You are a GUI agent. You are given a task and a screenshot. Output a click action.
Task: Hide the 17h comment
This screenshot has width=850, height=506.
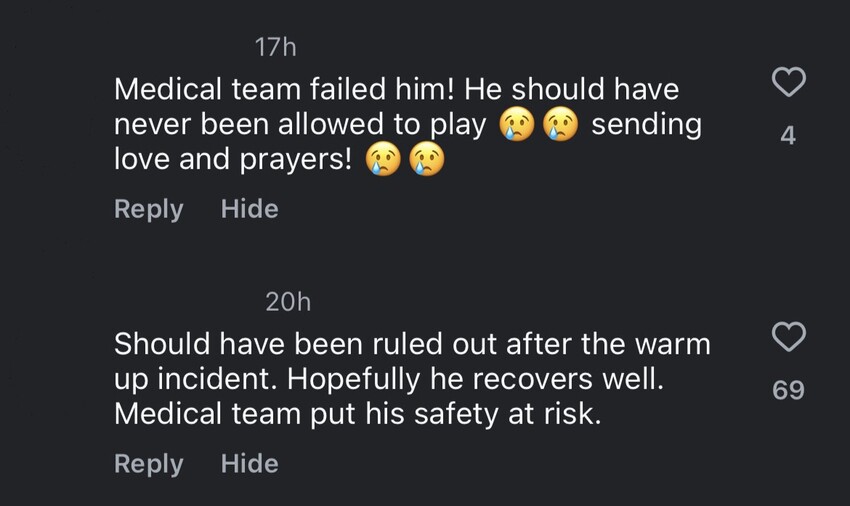pyautogui.click(x=249, y=209)
